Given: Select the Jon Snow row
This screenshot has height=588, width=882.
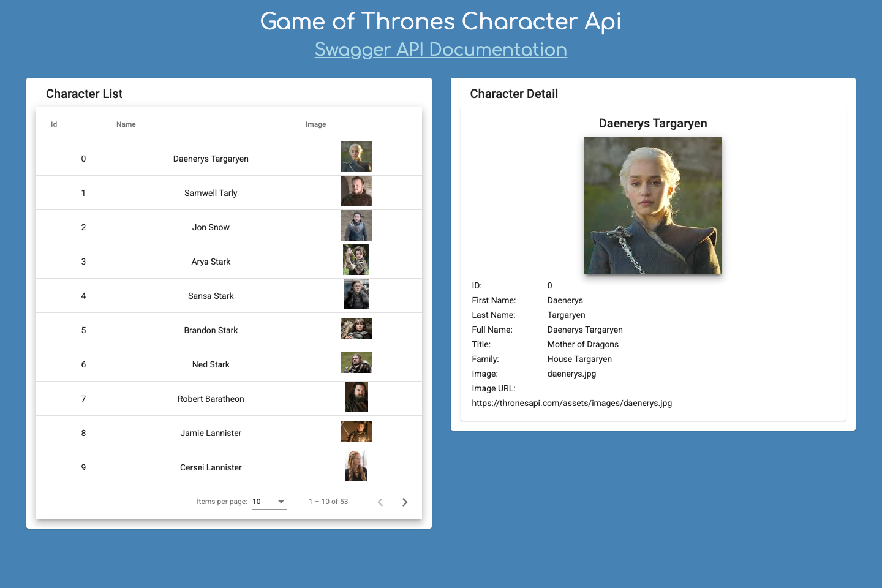Looking at the screenshot, I should 211,227.
